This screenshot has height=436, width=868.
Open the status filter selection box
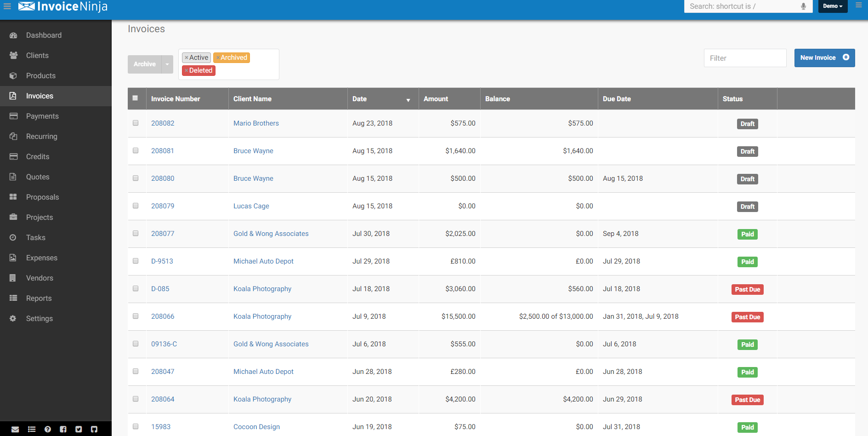tap(229, 64)
